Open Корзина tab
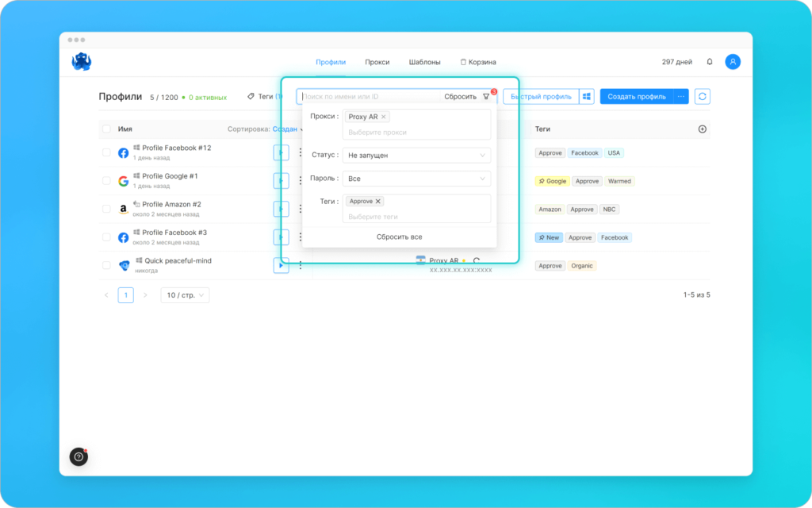This screenshot has height=508, width=812. [x=478, y=62]
